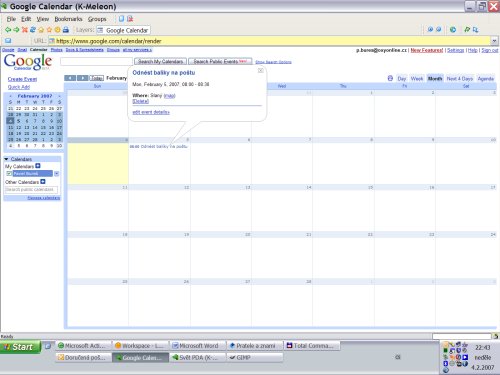The image size is (500, 375).
Task: Click the show desktop icon next to Start
Action: click(x=48, y=346)
